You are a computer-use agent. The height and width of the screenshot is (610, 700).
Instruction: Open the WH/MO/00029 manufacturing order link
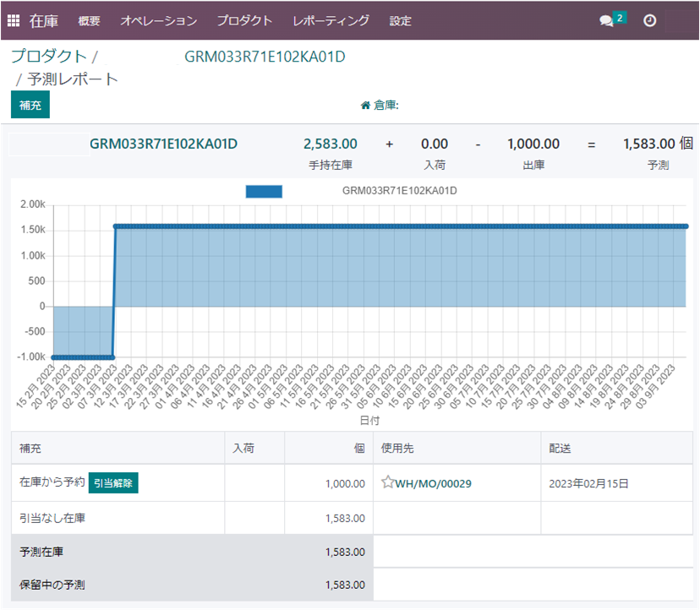click(x=433, y=483)
